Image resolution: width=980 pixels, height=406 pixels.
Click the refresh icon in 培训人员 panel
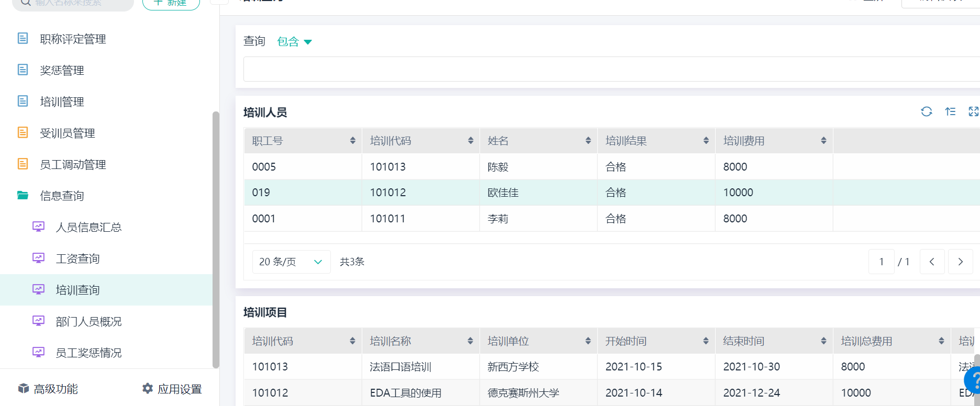(926, 111)
